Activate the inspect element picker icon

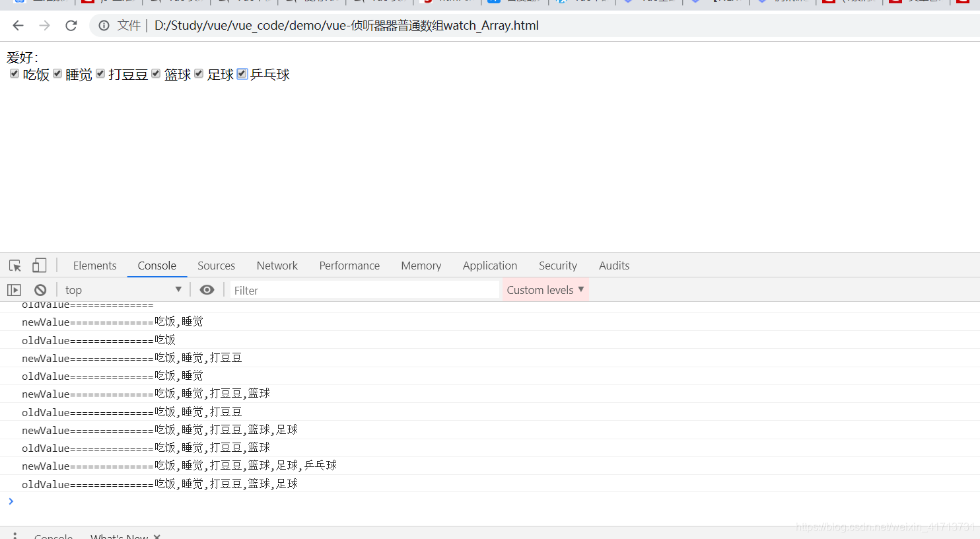click(x=15, y=266)
